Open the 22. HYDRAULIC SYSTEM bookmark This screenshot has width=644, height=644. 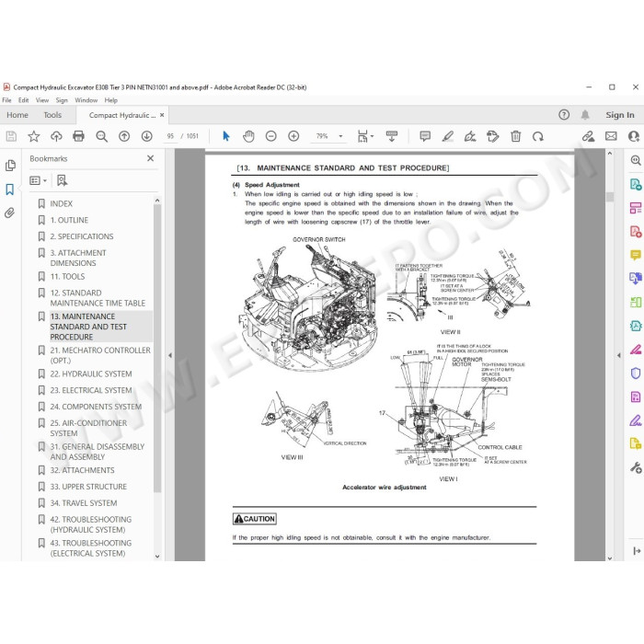coord(91,374)
